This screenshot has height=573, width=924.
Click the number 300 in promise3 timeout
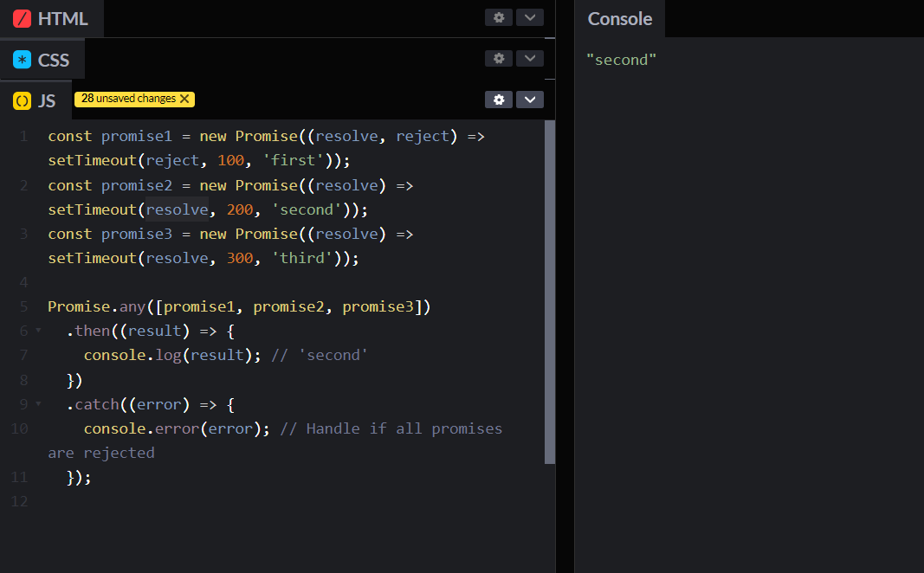pyautogui.click(x=240, y=258)
